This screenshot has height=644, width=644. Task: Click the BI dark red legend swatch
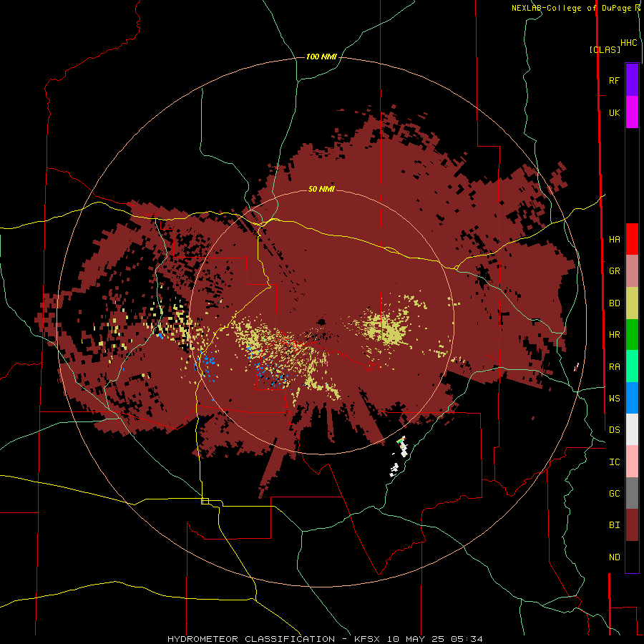[x=632, y=525]
